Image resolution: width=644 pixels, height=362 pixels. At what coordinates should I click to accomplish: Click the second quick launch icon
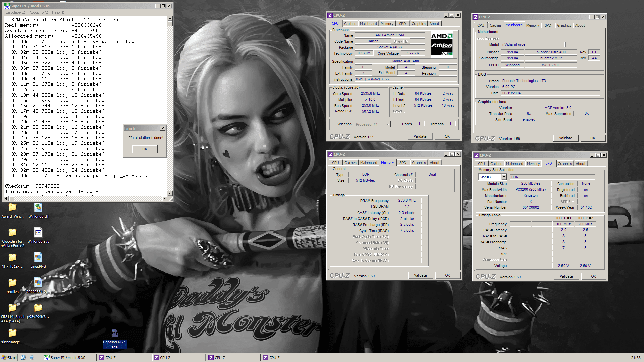click(31, 358)
